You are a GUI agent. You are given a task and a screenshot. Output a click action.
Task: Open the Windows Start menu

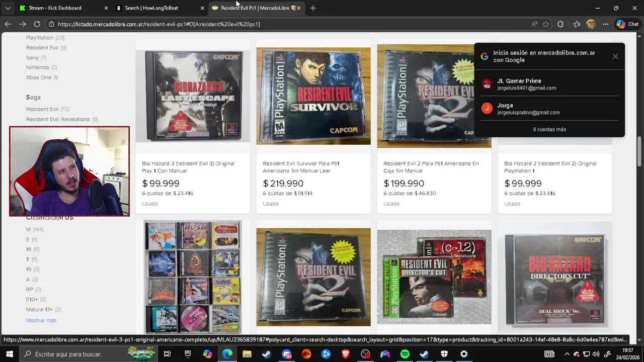point(10,354)
